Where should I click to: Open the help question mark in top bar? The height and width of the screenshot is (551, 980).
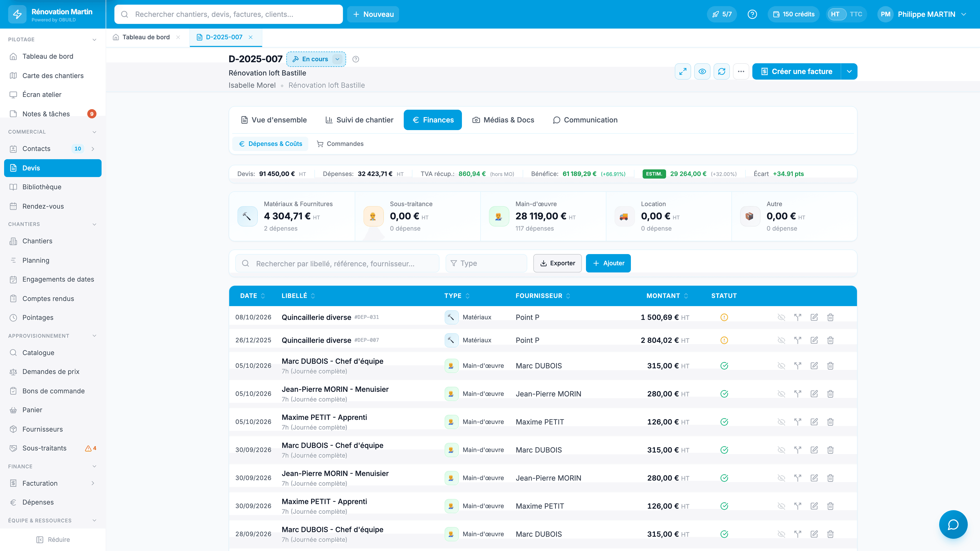(752, 14)
